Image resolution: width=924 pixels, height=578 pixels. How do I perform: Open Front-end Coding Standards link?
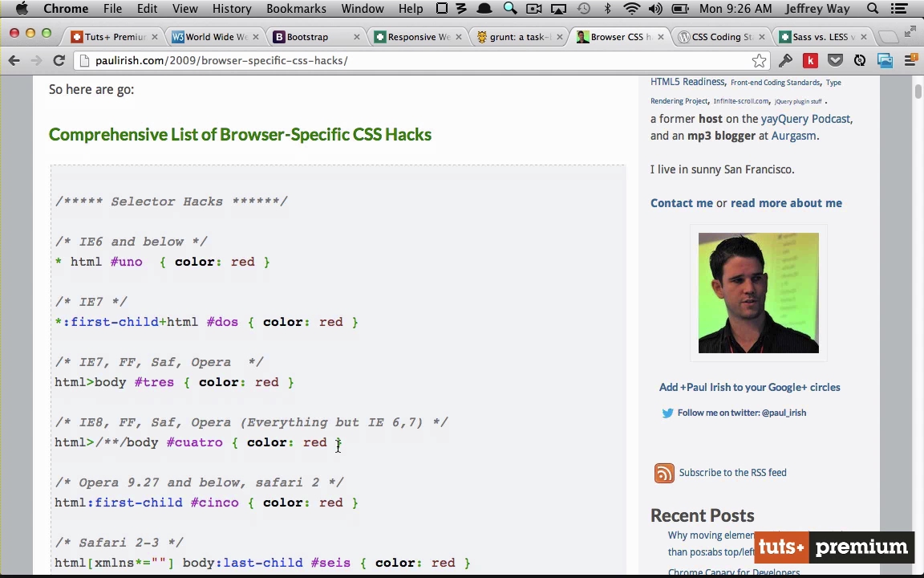tap(775, 83)
